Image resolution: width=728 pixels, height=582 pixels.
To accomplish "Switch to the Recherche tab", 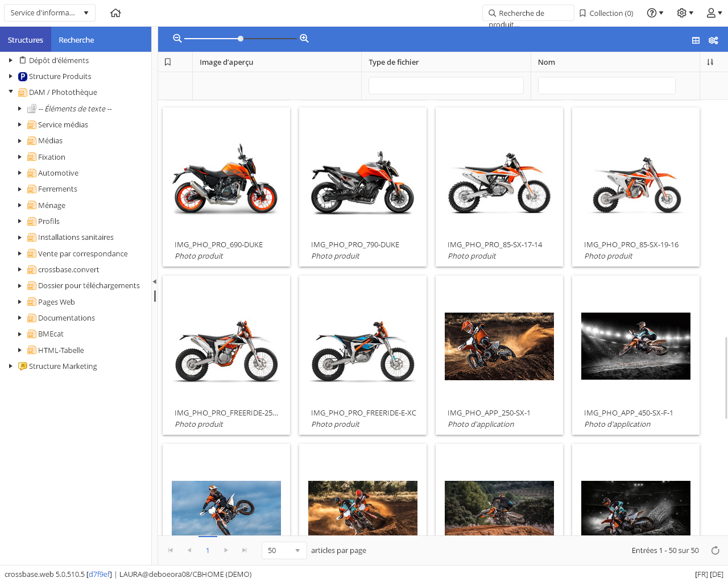I will tap(76, 40).
